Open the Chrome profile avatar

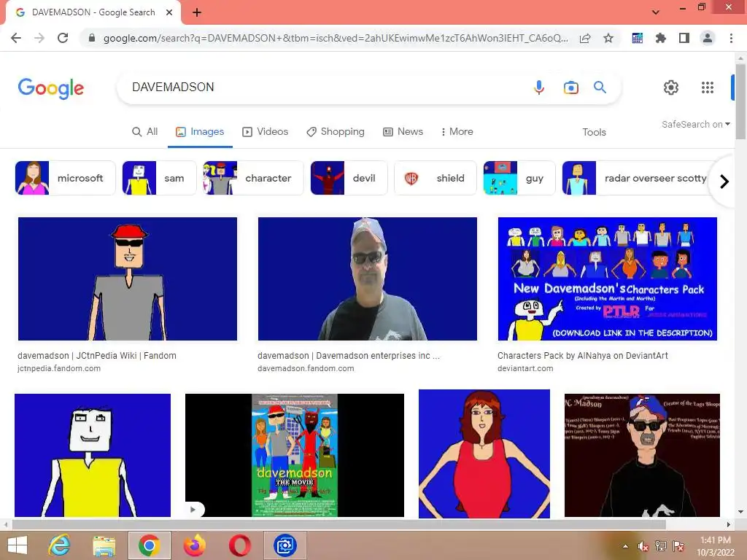pos(708,38)
